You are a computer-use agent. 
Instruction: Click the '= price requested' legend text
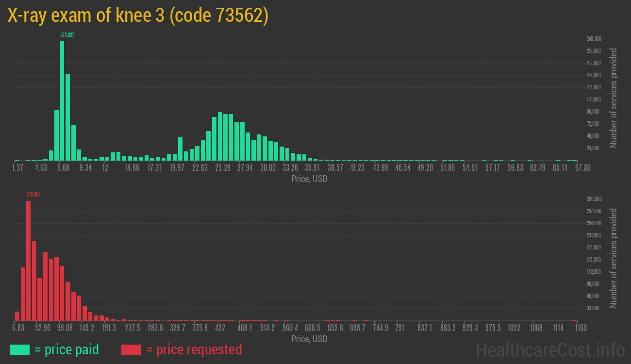[194, 349]
